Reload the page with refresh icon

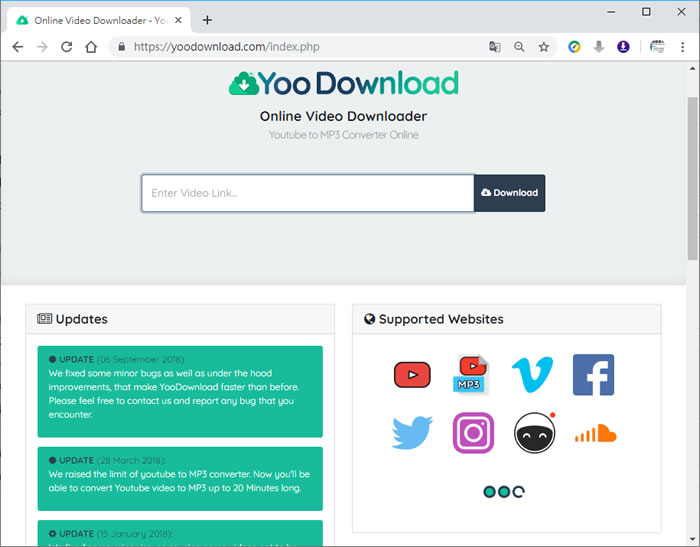tap(67, 47)
